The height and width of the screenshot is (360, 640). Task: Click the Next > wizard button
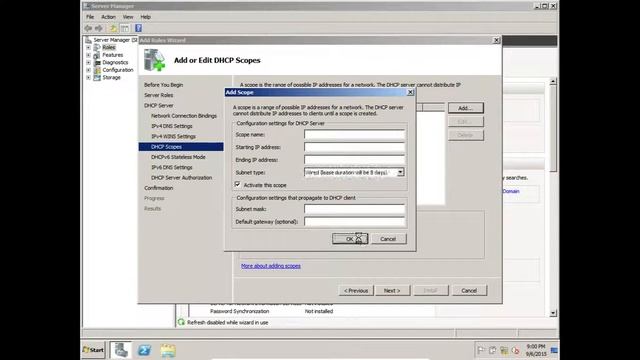[x=392, y=291]
